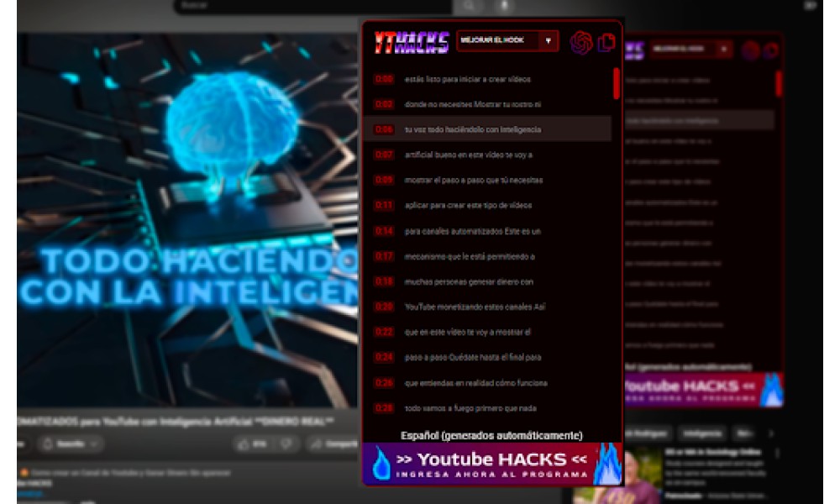Screen dimensions: 840x504
Task: Click the voice search microphone icon
Action: pyautogui.click(x=503, y=6)
